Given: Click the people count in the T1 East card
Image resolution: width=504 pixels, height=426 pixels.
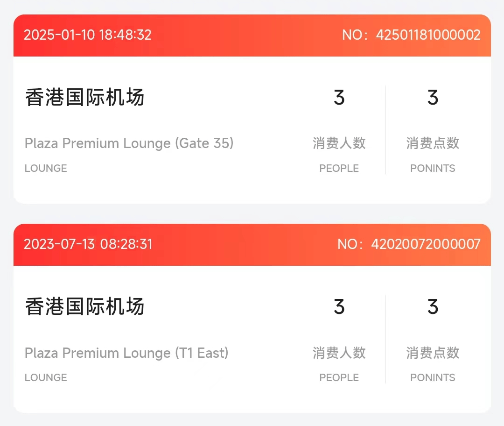Looking at the screenshot, I should 339,307.
